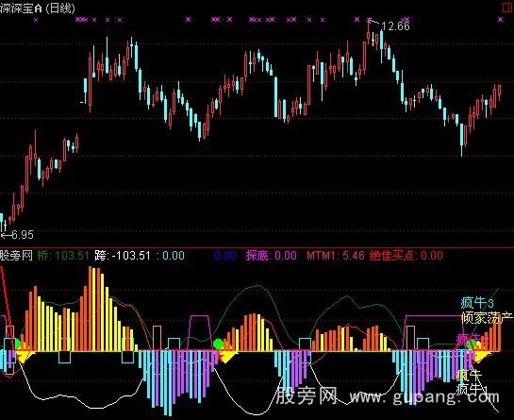Click the blue 0.00 value in indicator header
Viewport: 514px width, 420px height.
click(x=225, y=255)
